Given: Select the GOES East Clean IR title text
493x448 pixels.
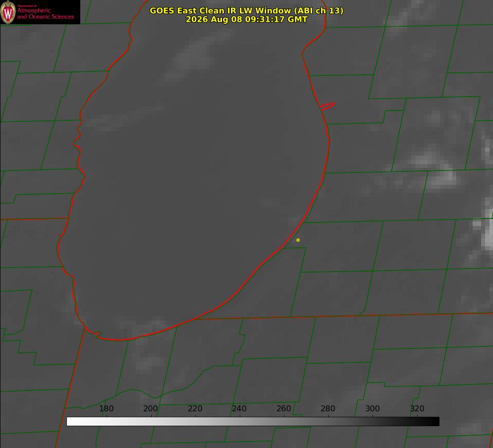Looking at the screenshot, I should click(247, 10).
